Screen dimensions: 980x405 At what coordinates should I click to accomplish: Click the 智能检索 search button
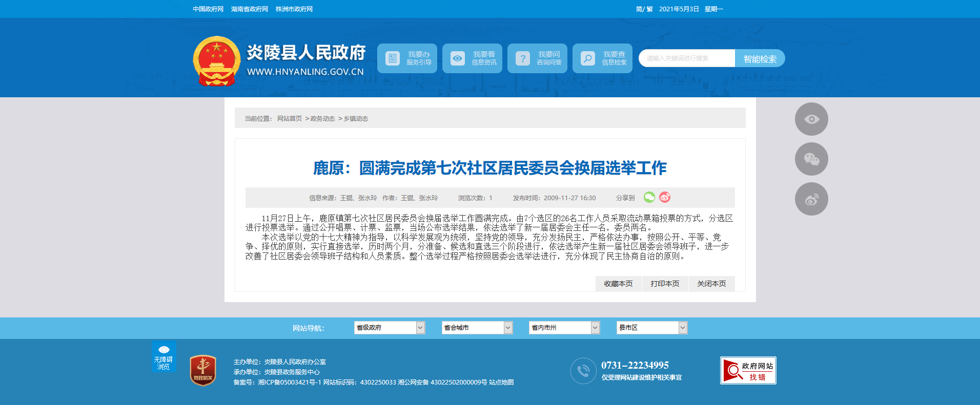tap(760, 58)
